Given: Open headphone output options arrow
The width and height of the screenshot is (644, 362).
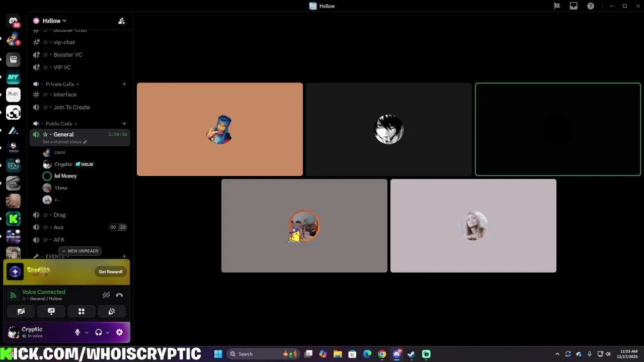Looking at the screenshot, I should (x=108, y=332).
